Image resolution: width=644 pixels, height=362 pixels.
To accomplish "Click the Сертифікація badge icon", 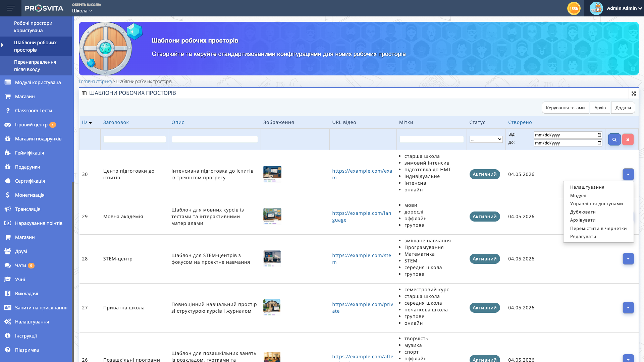I will (8, 181).
